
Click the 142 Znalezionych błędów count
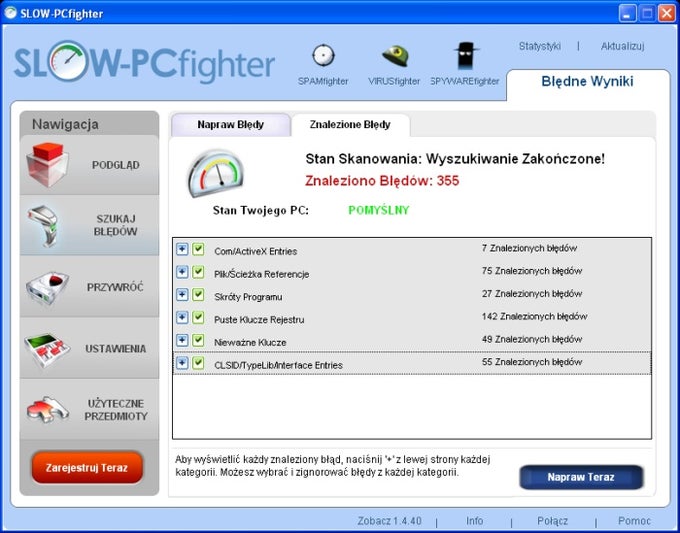tap(534, 317)
